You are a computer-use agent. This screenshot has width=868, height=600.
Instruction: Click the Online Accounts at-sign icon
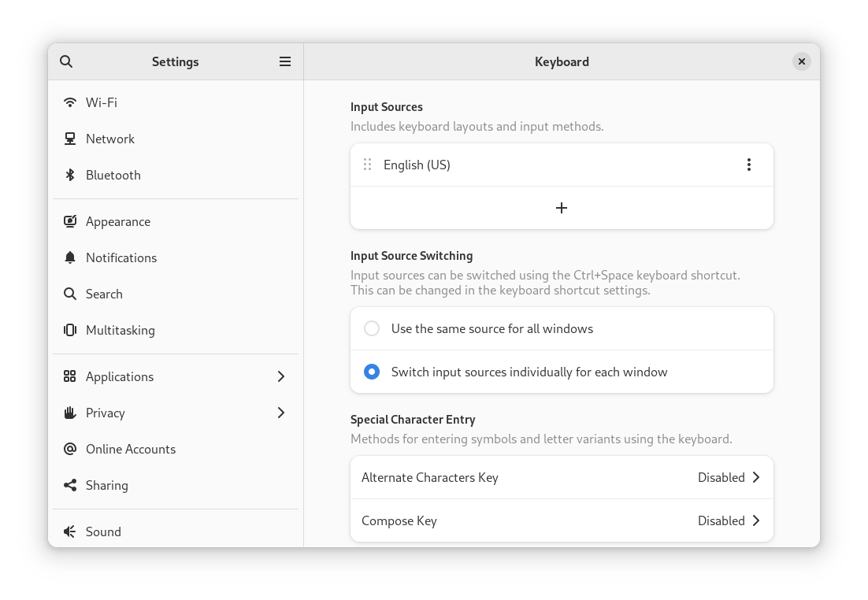coord(70,449)
